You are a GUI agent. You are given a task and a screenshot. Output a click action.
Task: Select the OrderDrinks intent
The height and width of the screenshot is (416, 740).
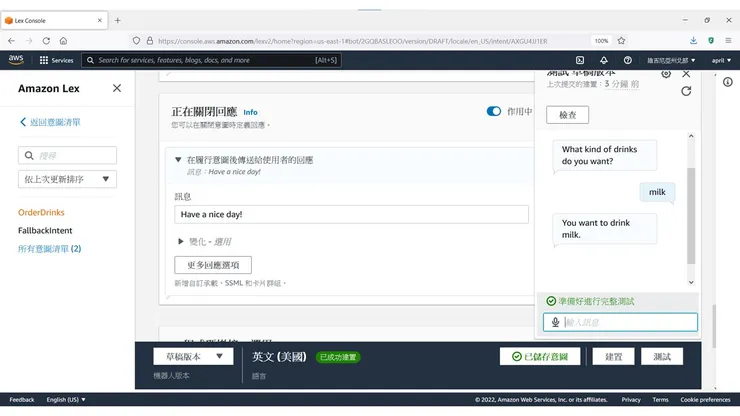(41, 212)
